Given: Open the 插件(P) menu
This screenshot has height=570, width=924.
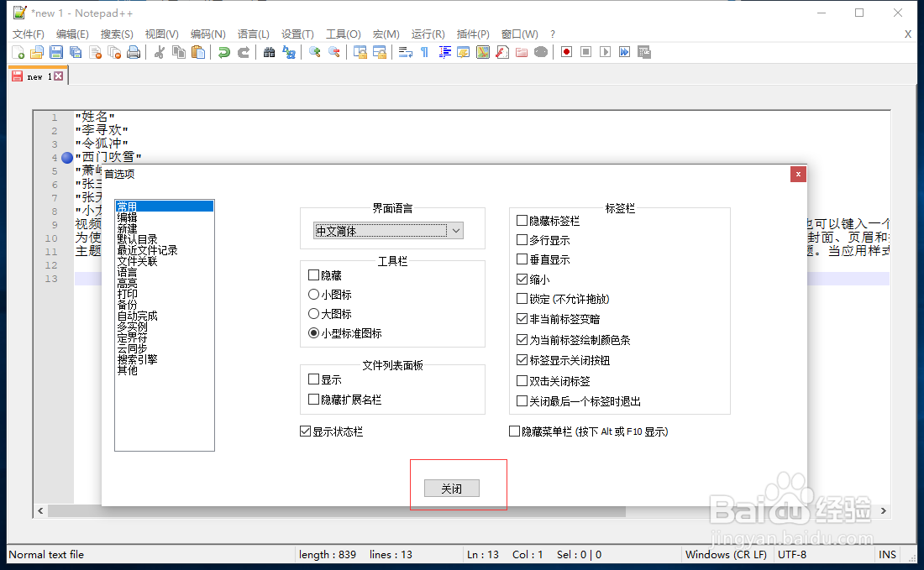Looking at the screenshot, I should tap(473, 34).
